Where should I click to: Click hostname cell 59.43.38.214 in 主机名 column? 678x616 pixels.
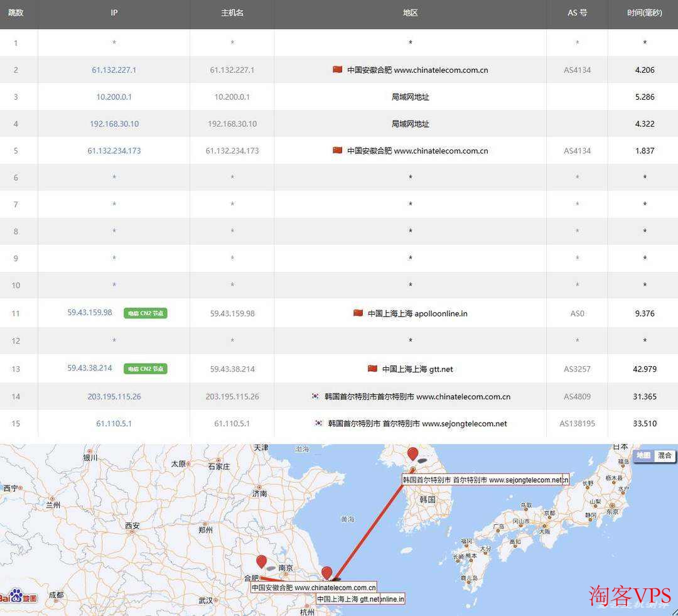coord(232,369)
